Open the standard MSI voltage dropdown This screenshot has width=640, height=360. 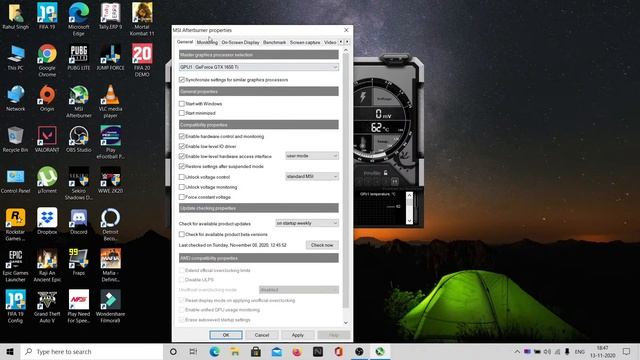[312, 176]
